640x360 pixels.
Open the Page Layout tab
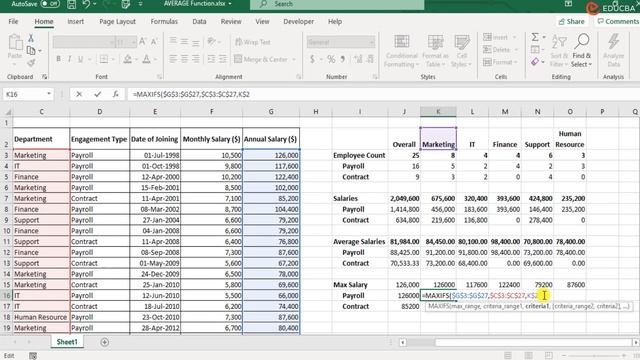coord(118,22)
